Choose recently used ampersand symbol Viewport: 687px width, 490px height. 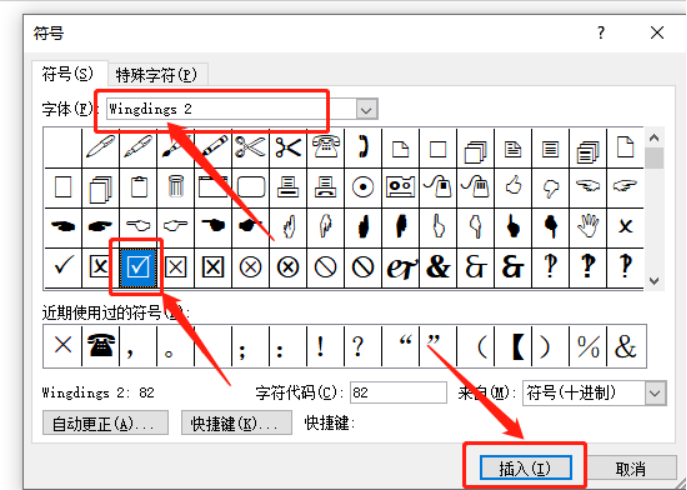coord(626,346)
